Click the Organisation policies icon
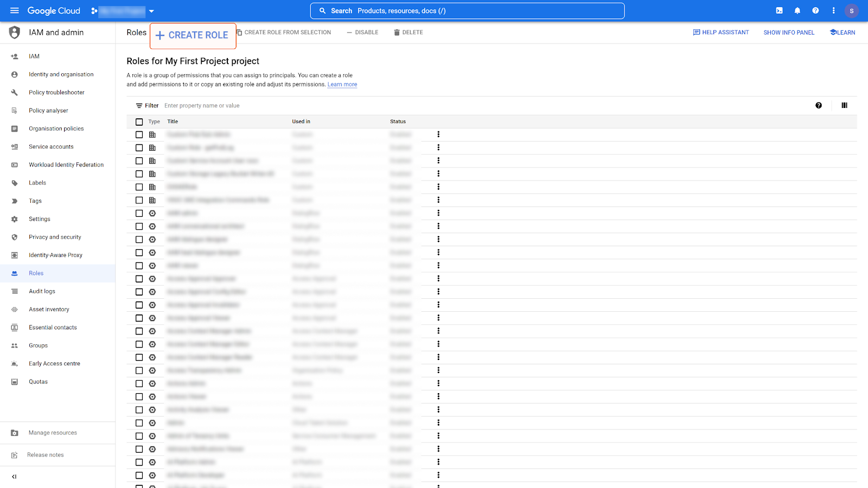This screenshot has height=488, width=868. pos(15,129)
